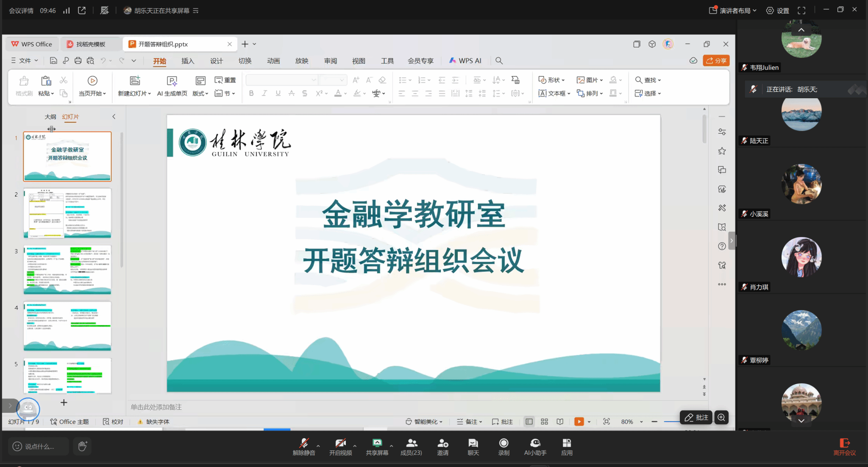The height and width of the screenshot is (467, 868).
Task: Click the leave meeting button
Action: 844,447
